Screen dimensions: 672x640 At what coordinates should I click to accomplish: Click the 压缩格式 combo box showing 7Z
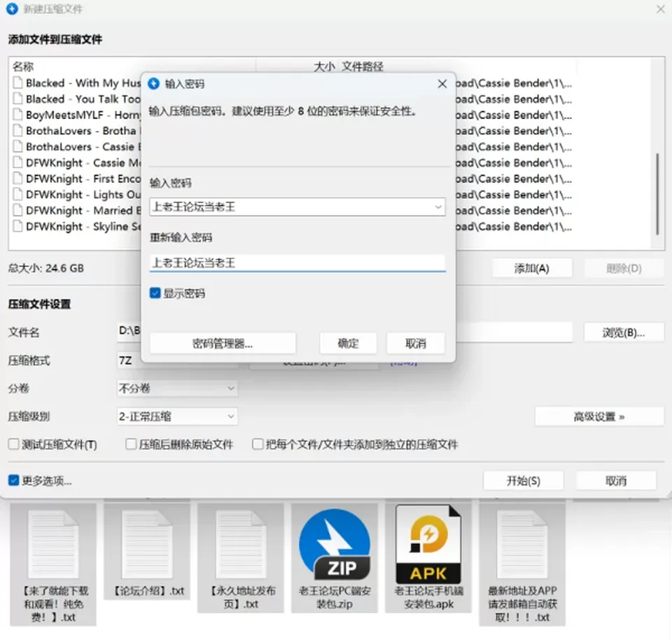click(x=177, y=361)
